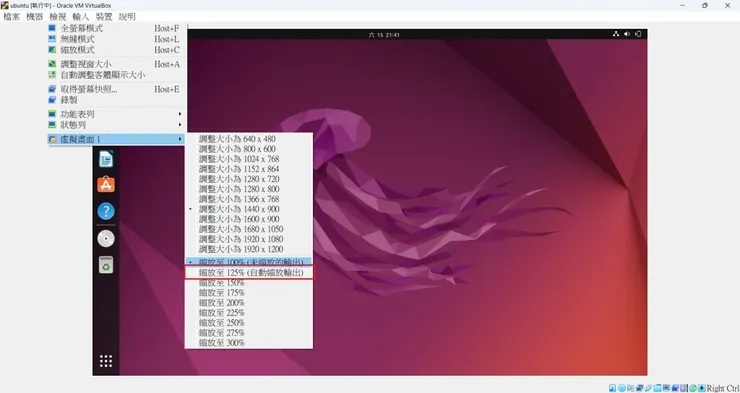Pick the checked 1440 x 900 resolution

249,209
